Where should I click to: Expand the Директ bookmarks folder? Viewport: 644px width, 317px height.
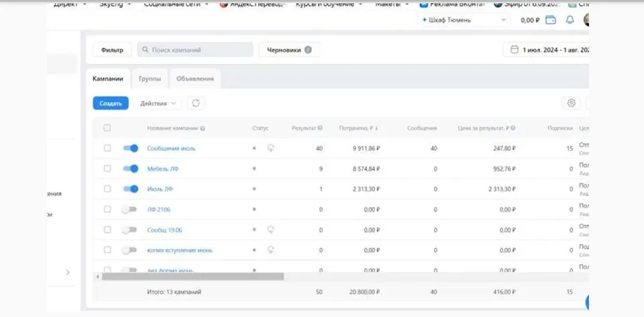[70, 5]
